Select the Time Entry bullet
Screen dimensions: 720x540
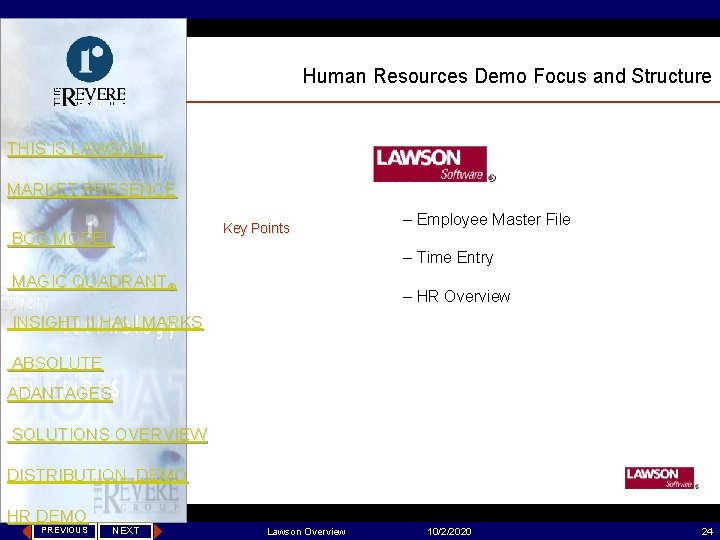point(448,258)
